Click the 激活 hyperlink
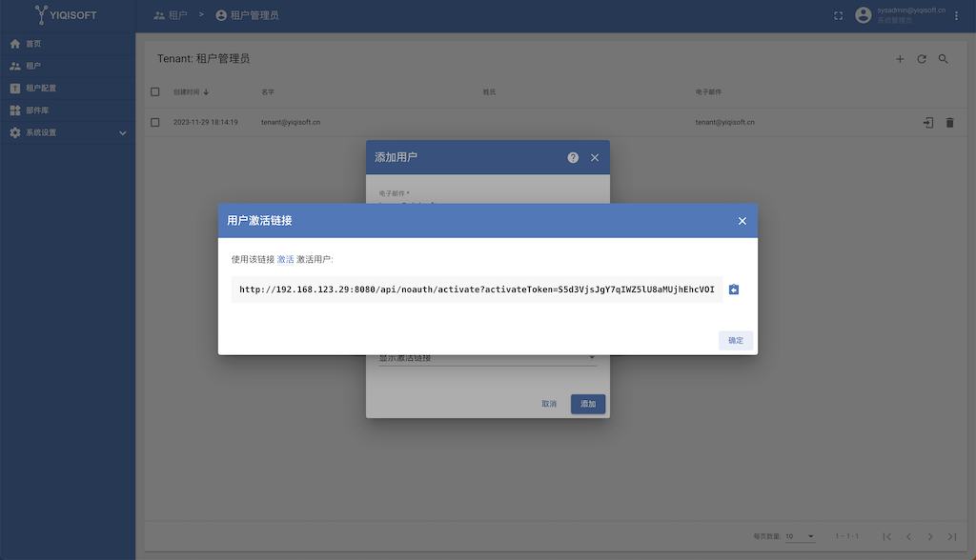 click(285, 259)
